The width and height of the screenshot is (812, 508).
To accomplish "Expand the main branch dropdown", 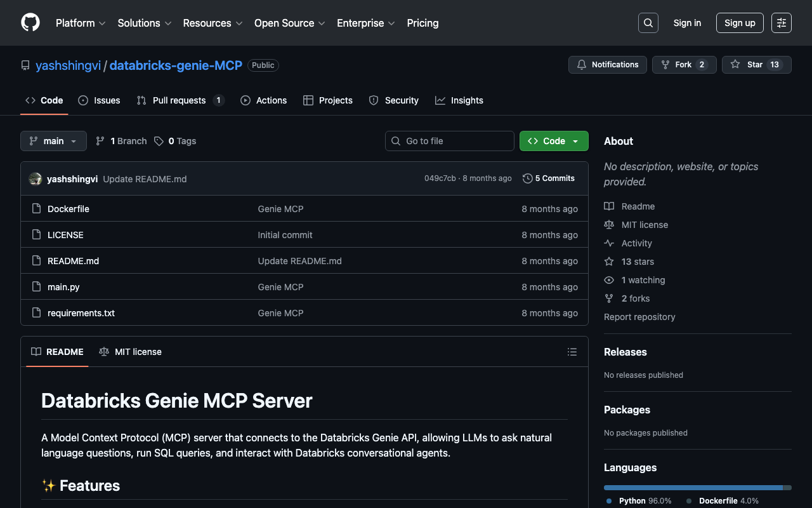I will 53,141.
